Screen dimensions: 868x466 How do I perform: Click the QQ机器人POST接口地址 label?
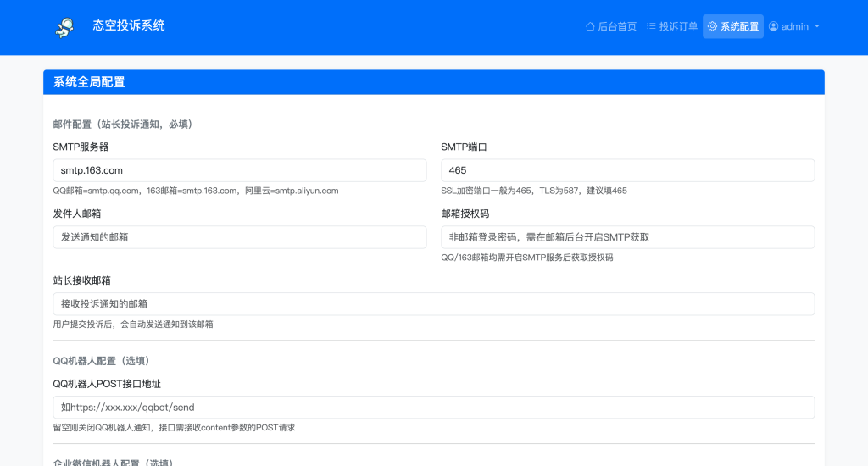(107, 384)
